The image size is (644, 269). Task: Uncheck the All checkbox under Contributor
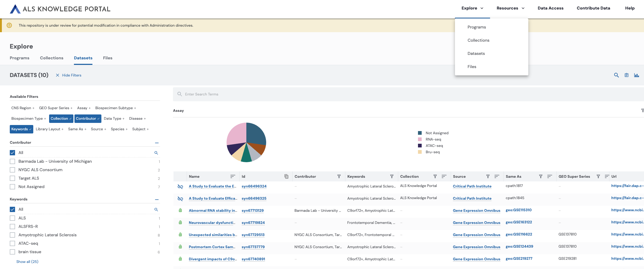tap(12, 153)
